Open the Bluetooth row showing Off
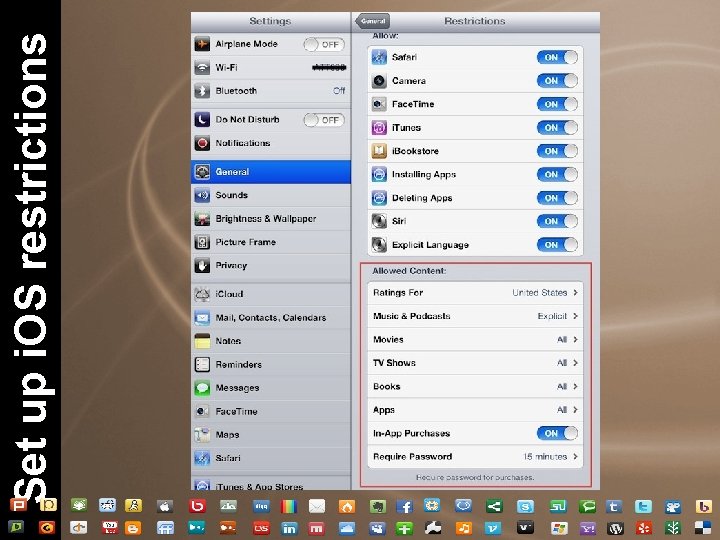Viewport: 720px width, 540px height. pos(271,91)
